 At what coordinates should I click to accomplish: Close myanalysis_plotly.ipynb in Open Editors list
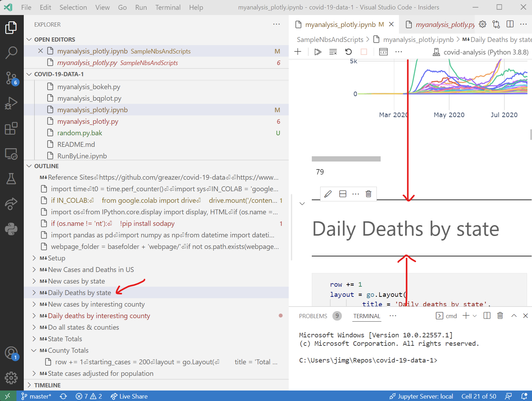41,51
